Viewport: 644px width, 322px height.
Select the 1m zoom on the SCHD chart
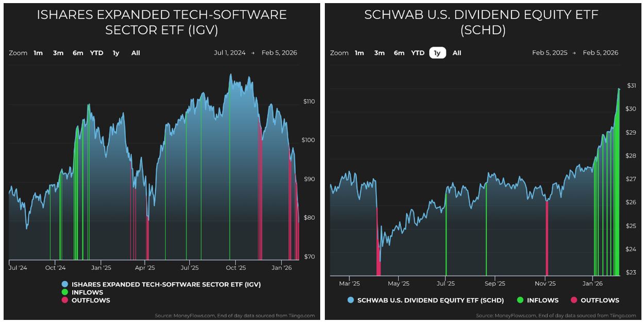359,53
